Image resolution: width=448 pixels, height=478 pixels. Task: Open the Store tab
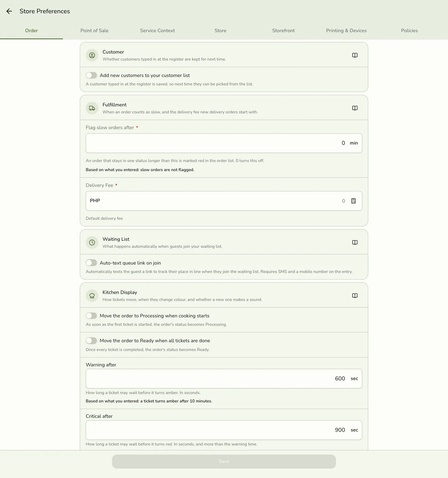[x=220, y=31]
